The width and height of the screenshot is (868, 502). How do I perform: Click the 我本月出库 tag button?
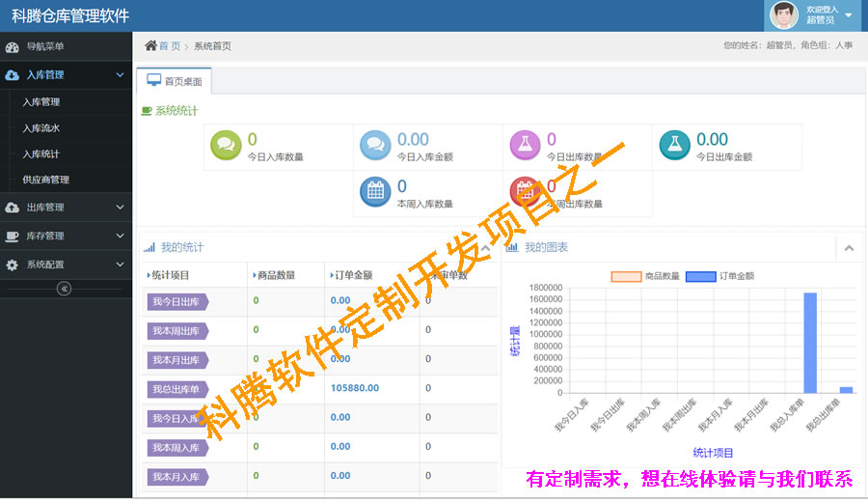tap(177, 360)
